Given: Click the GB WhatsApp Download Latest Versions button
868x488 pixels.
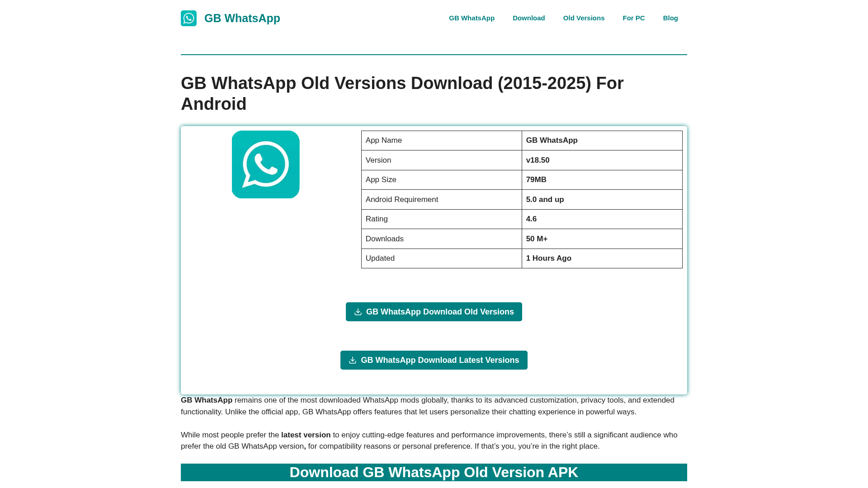Looking at the screenshot, I should click(434, 360).
